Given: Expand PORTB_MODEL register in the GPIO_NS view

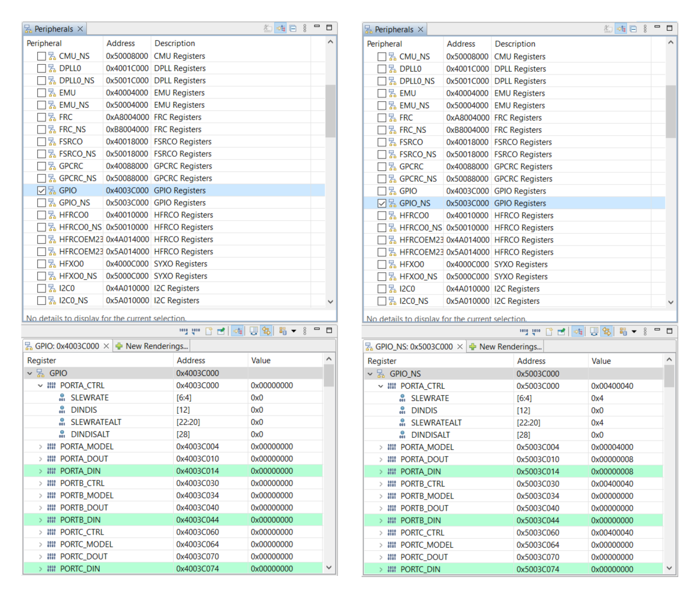Looking at the screenshot, I should 381,496.
